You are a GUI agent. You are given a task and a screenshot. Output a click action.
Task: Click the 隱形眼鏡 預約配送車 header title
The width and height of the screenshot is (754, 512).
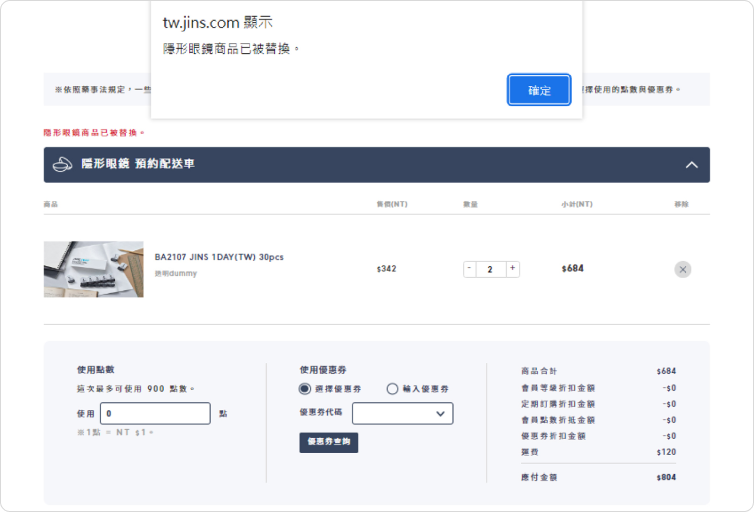click(138, 164)
